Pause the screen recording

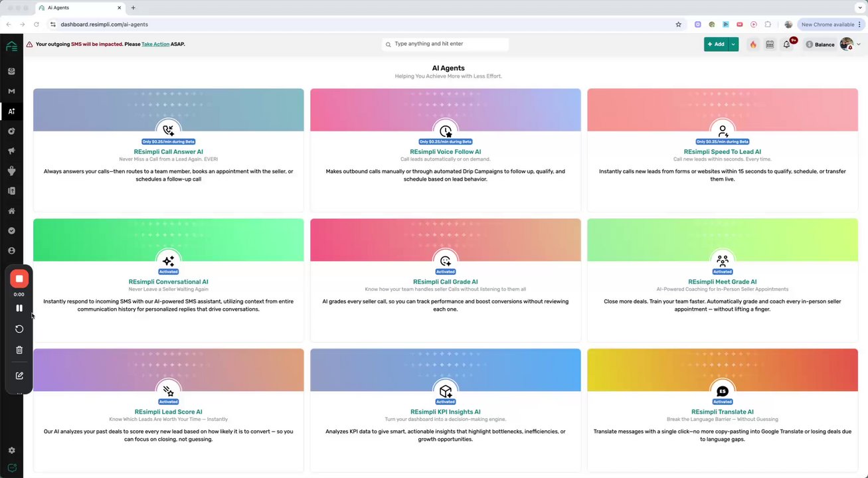click(19, 308)
